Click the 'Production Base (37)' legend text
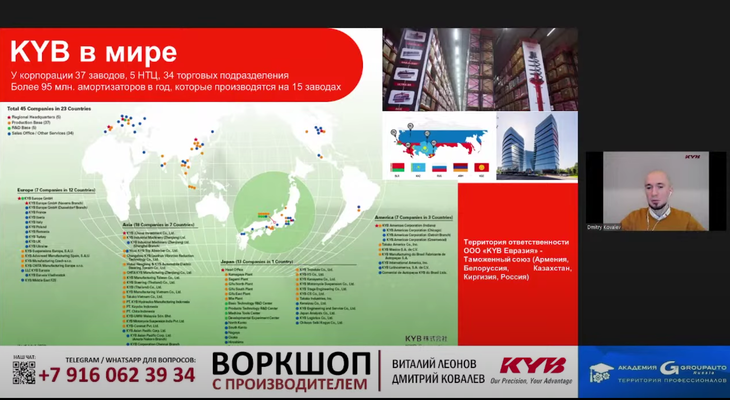The image size is (730, 400). coord(31,122)
